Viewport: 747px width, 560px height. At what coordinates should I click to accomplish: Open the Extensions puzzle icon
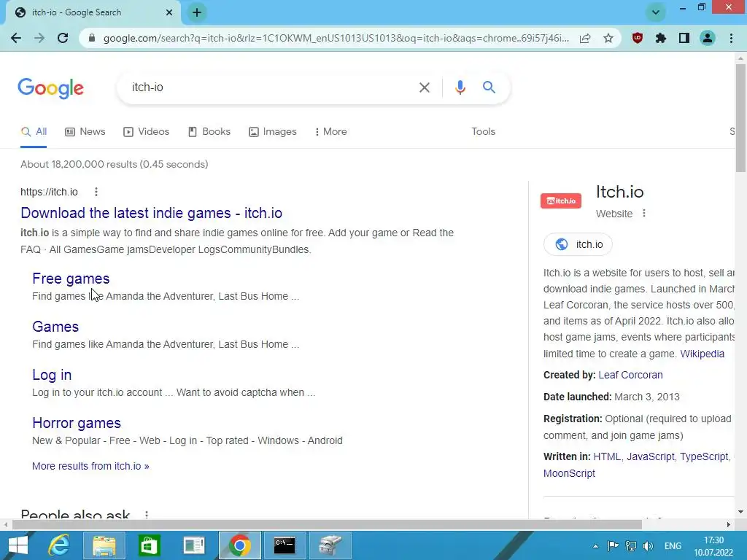pos(661,38)
